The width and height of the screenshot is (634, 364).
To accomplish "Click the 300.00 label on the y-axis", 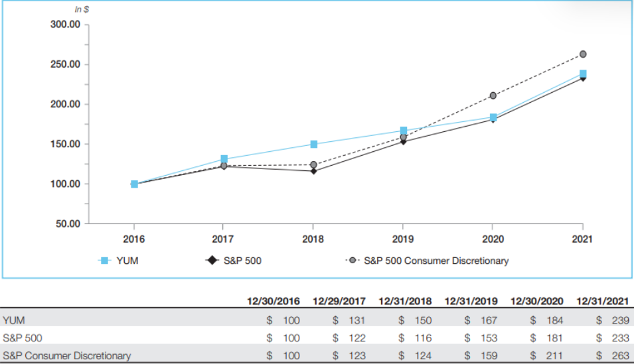I will pos(65,25).
